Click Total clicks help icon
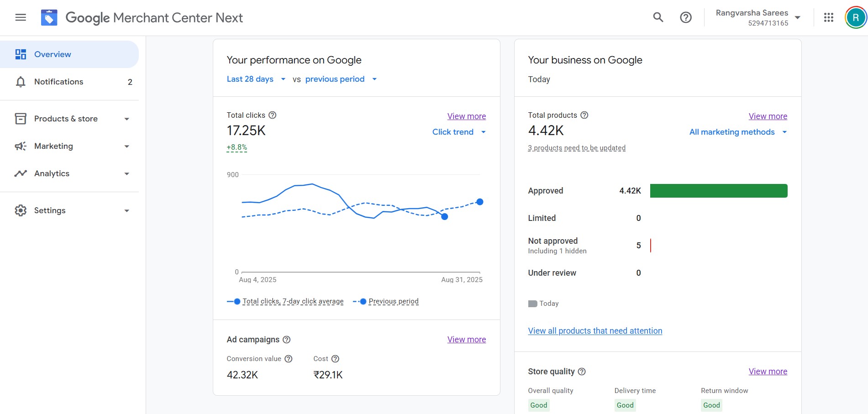The width and height of the screenshot is (868, 414). tap(273, 115)
